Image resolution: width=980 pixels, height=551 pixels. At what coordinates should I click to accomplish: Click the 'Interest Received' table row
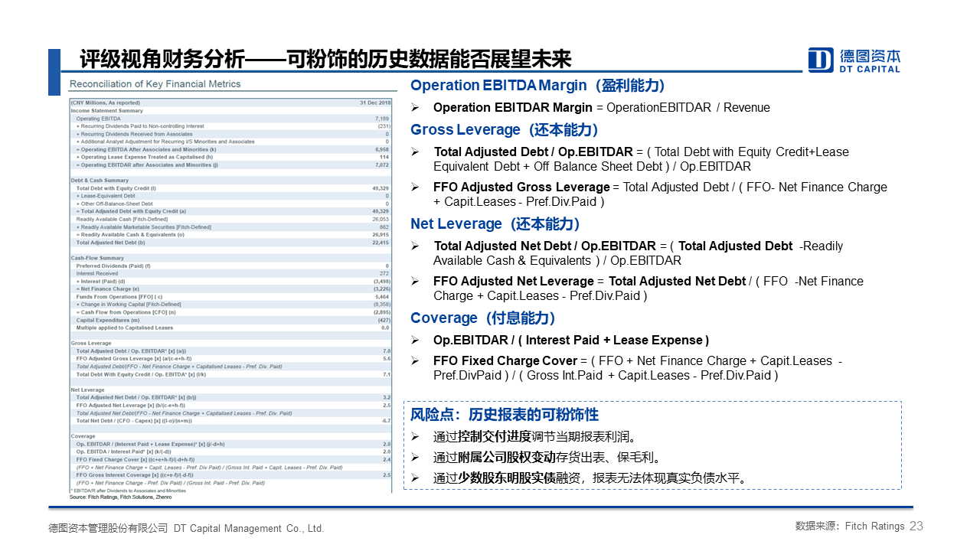pyautogui.click(x=230, y=273)
